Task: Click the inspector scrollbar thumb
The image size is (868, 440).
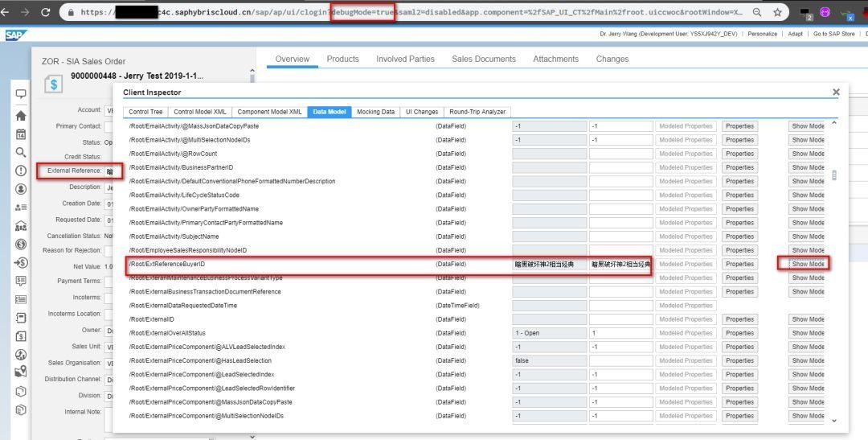Action: (x=834, y=175)
